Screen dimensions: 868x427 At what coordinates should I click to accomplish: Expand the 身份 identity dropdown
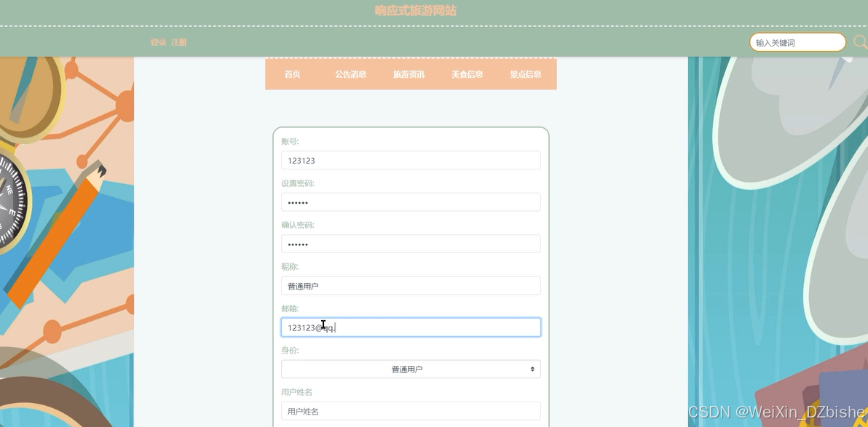click(x=411, y=369)
